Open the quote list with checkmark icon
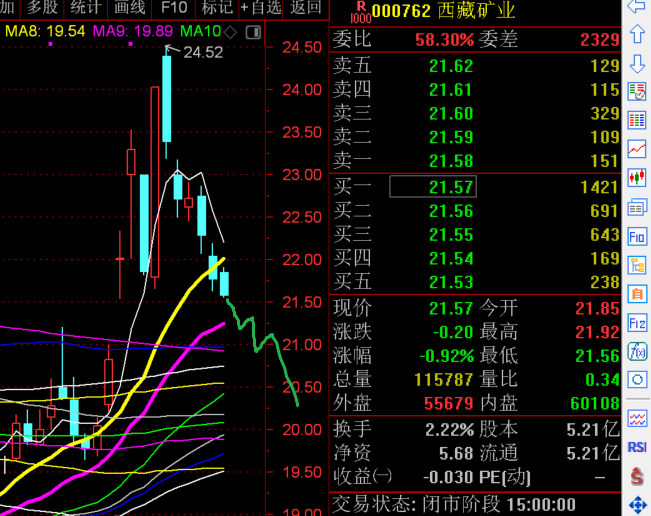 (x=637, y=92)
